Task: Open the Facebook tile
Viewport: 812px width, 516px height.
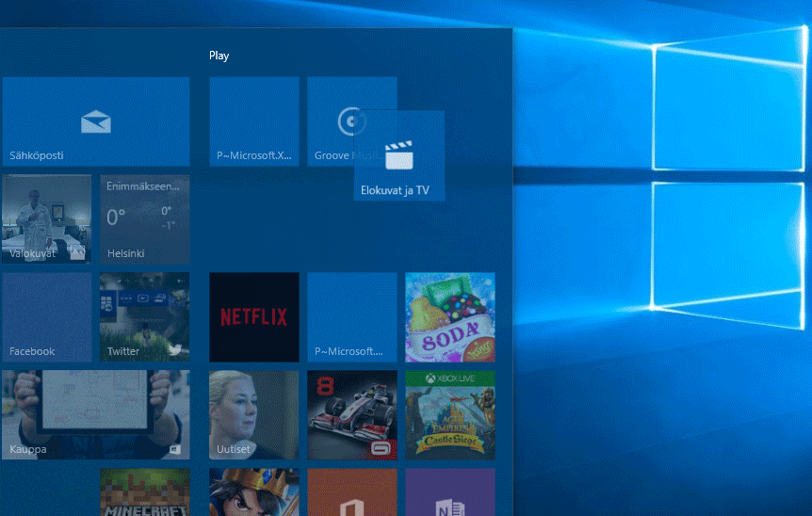Action: coord(46,317)
